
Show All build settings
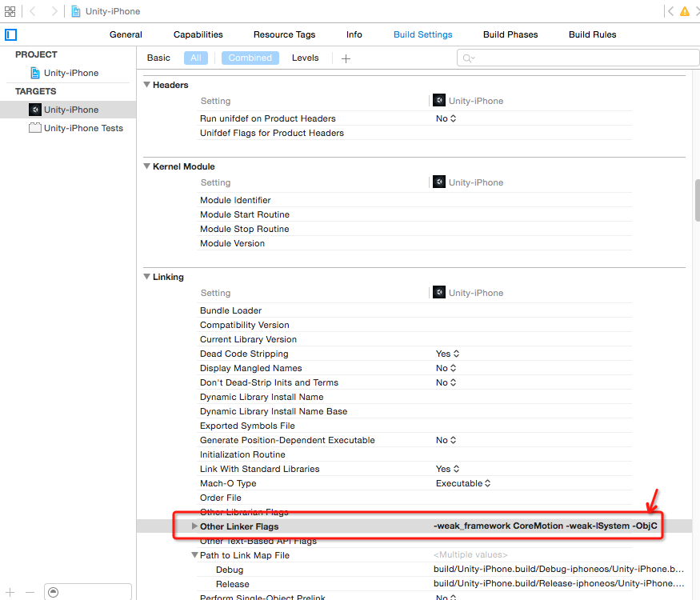[x=196, y=58]
